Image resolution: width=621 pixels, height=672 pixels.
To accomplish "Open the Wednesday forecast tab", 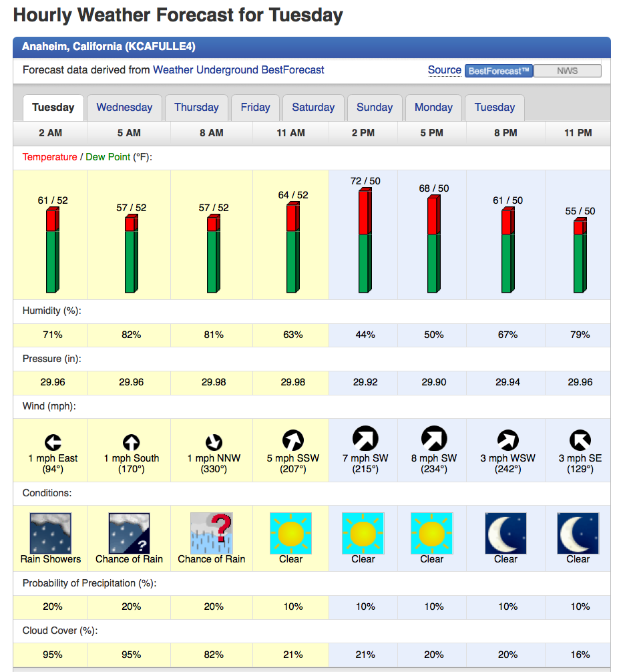I will click(x=124, y=108).
